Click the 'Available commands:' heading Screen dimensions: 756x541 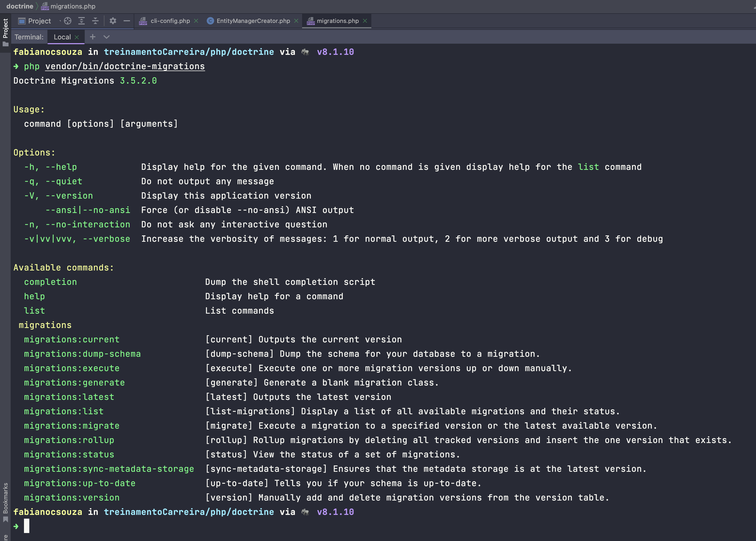pos(64,268)
